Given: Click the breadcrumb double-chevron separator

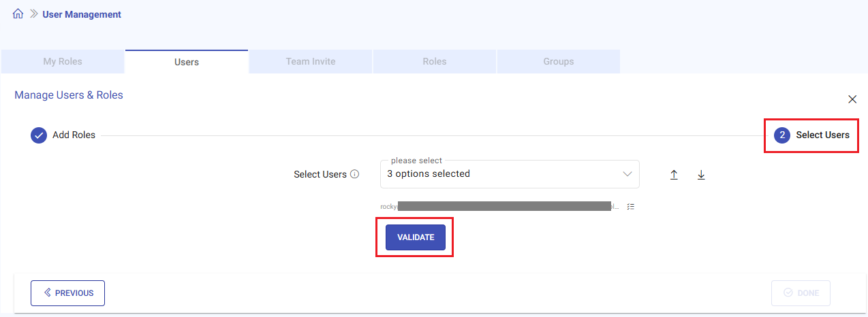Looking at the screenshot, I should point(33,14).
